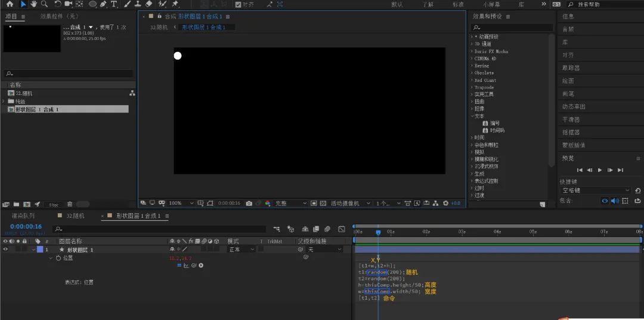
Task: Toggle the transparency grid icon
Action: (323, 203)
